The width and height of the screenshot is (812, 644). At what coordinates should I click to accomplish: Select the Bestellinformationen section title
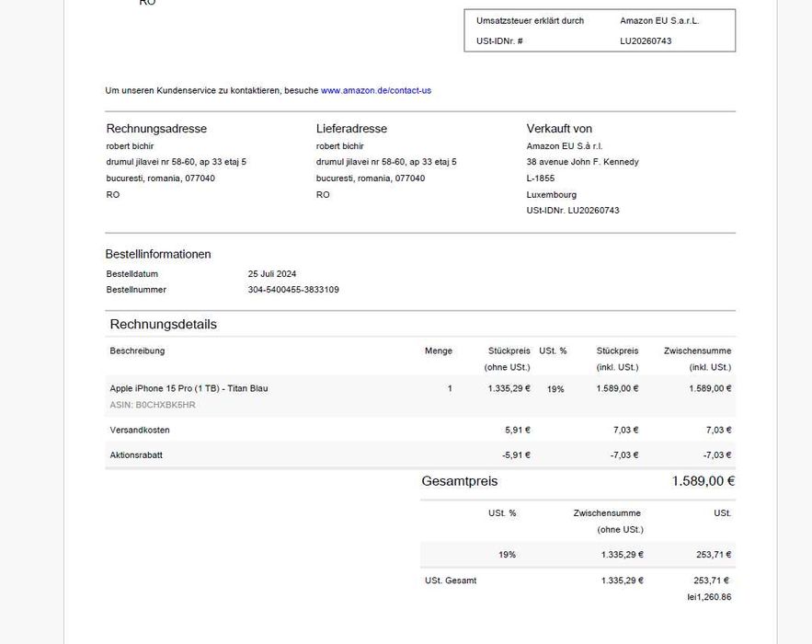158,255
